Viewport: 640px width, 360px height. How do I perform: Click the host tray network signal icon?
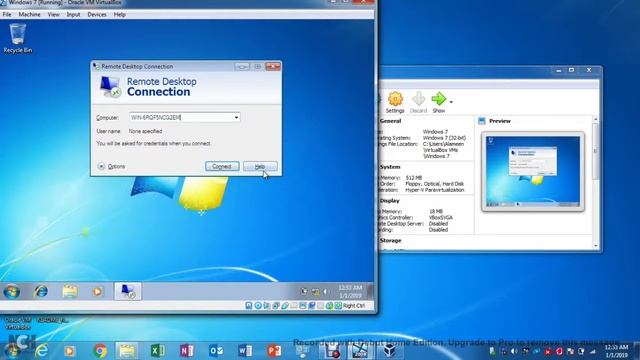coord(593,351)
